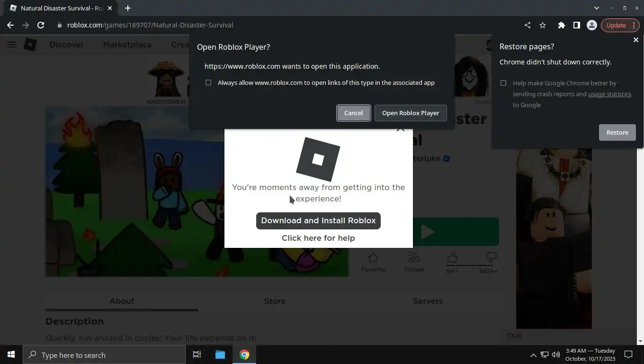Click the Chrome taskbar icon

(244, 355)
